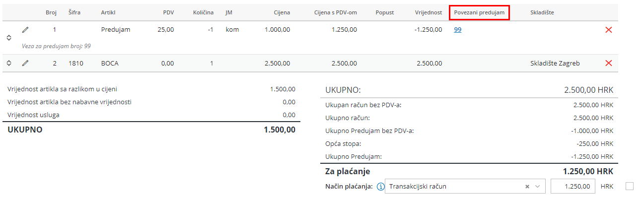Expand payment method dropdown arrow
Screen dimensions: 644x201
(x=537, y=187)
